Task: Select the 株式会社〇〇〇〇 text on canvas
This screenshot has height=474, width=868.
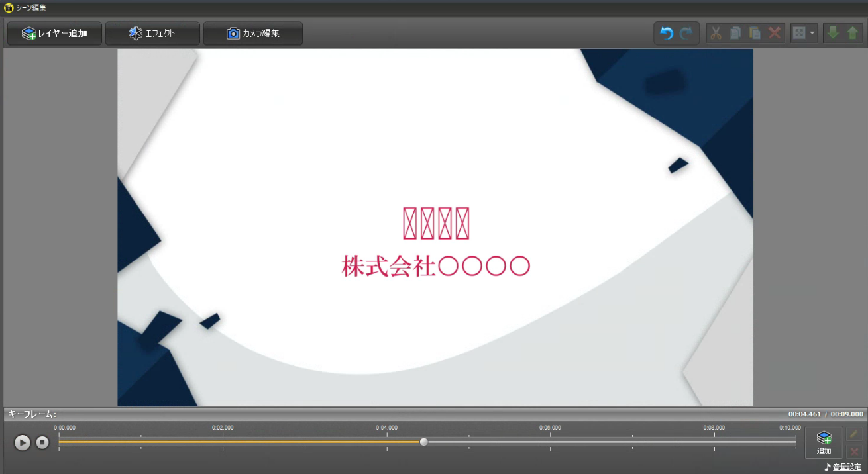Action: click(x=436, y=266)
